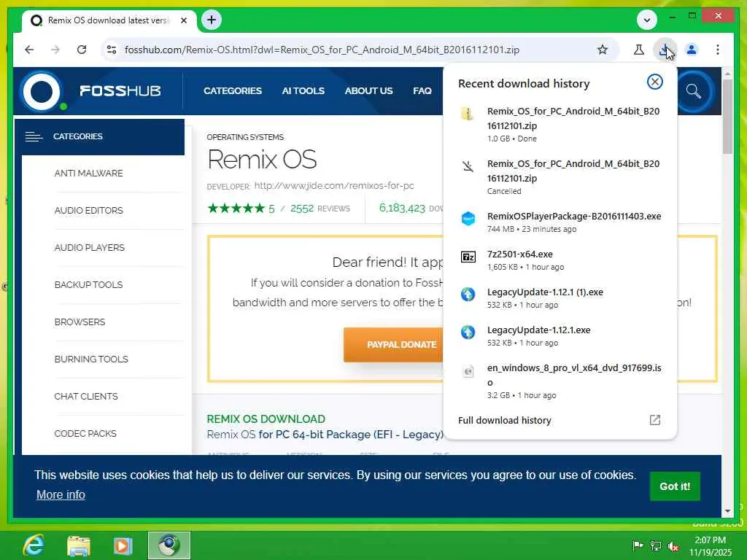Select BURNING TOOLS category
Screen dimensions: 747x560
tap(91, 359)
